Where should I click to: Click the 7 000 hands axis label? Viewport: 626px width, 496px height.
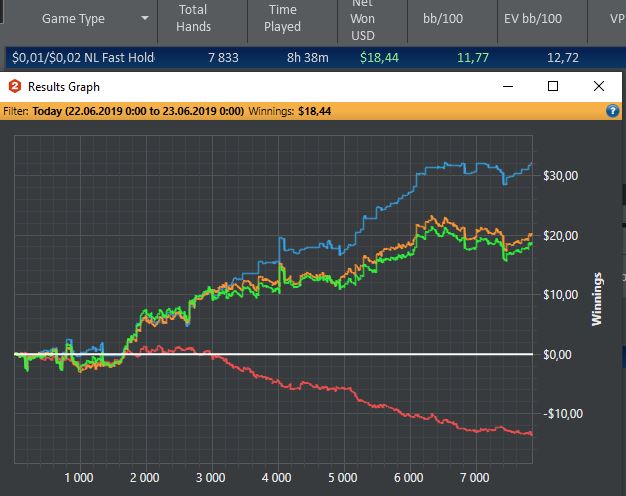474,478
